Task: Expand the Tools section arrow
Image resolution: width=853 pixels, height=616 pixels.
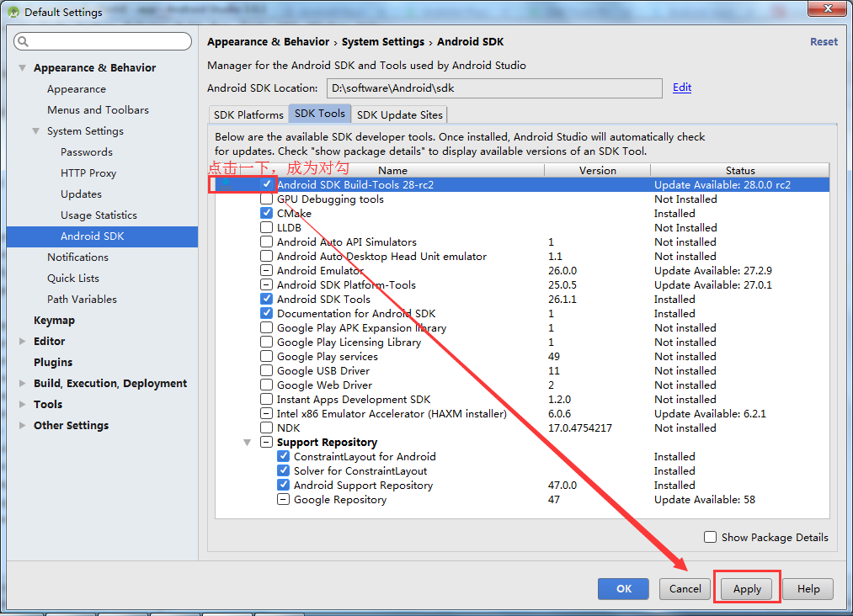Action: (x=22, y=405)
